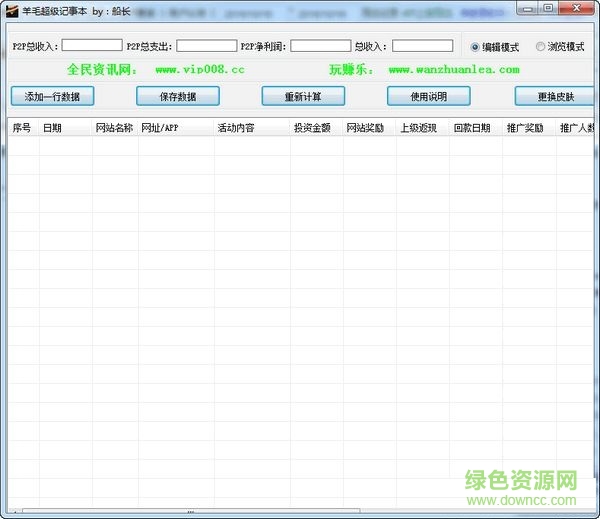
Task: Click the 网站奖励 column header
Action: pos(370,127)
